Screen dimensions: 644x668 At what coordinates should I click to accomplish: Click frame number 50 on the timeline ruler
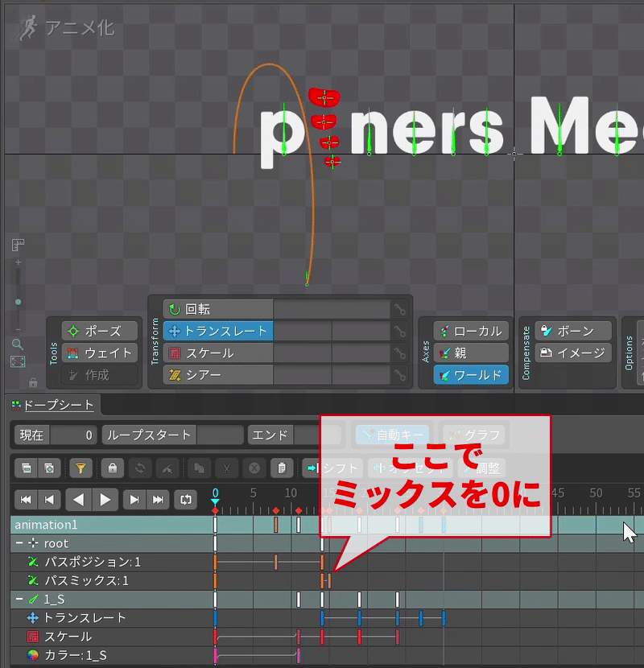596,493
